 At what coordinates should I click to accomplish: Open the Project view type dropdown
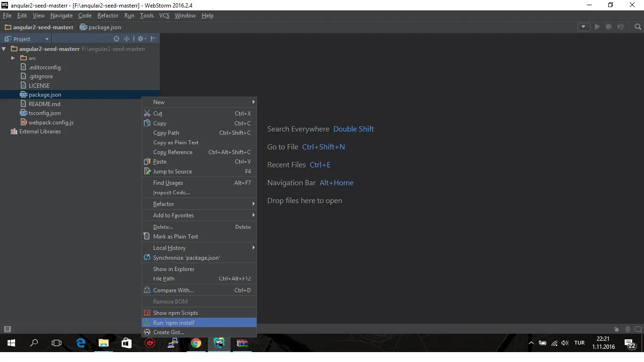coord(46,39)
